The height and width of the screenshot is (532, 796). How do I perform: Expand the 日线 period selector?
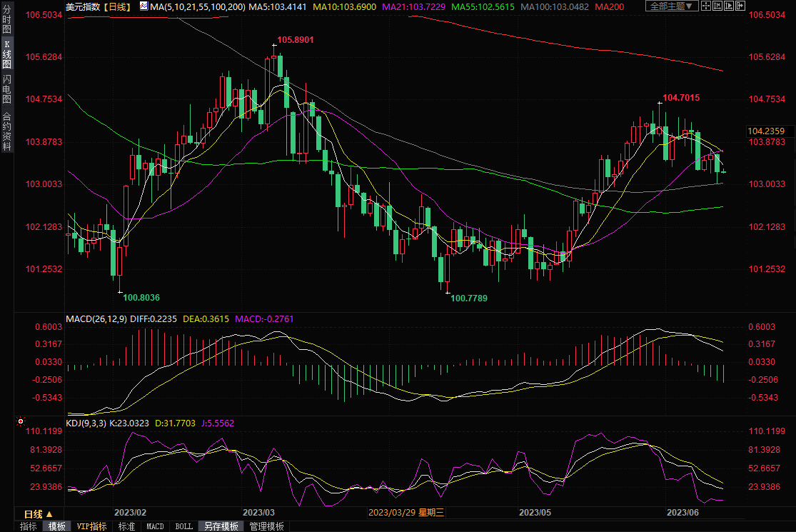click(39, 513)
